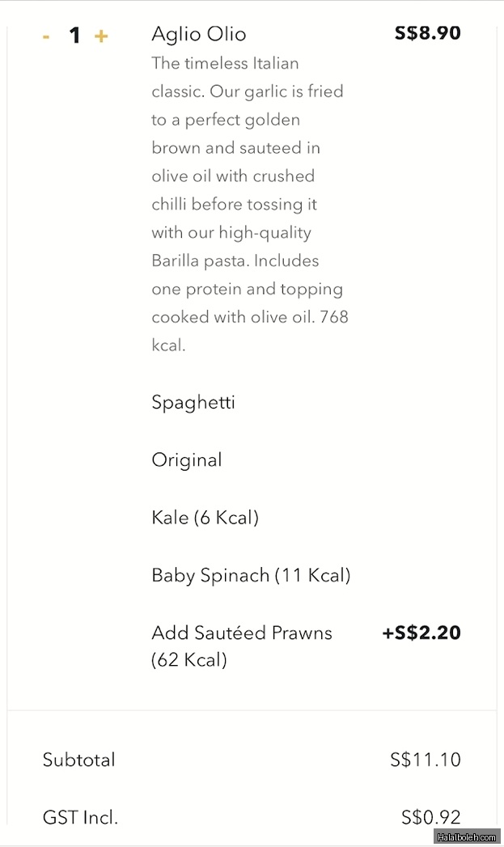Image resolution: width=504 pixels, height=847 pixels.
Task: Click the quantity number 1
Action: point(74,35)
